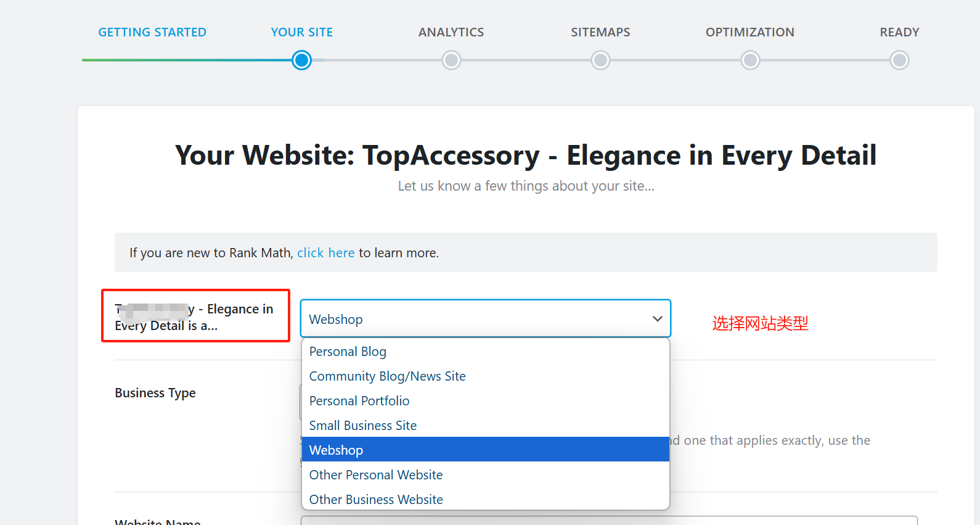Pick Personal Portfolio option
This screenshot has width=980, height=525.
pos(359,401)
